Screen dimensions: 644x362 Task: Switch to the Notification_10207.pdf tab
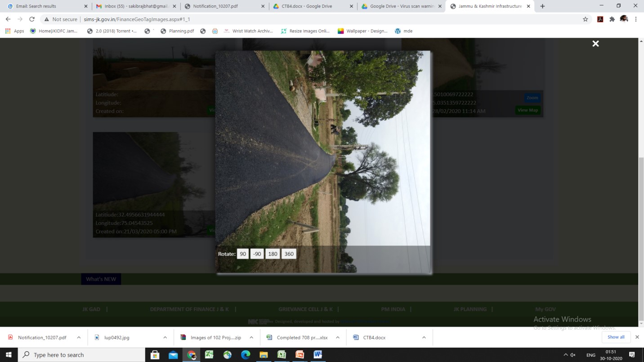point(224,6)
